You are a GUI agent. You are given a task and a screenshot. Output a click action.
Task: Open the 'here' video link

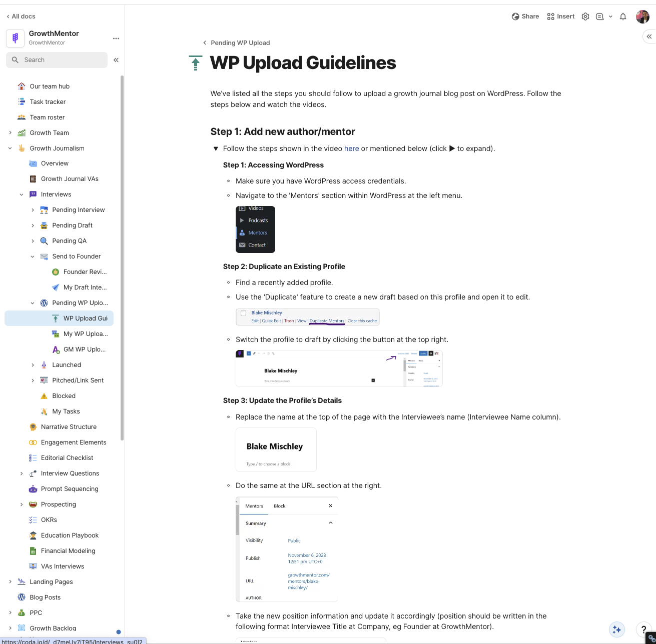pyautogui.click(x=351, y=148)
